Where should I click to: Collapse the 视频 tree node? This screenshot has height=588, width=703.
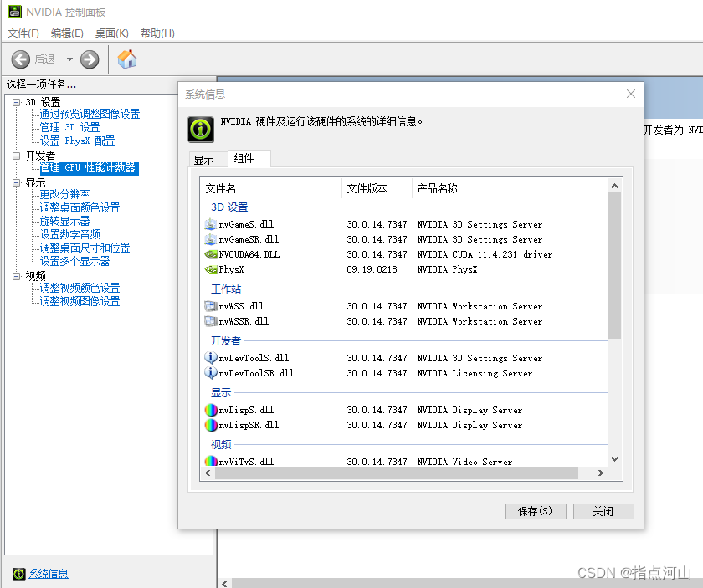click(16, 276)
